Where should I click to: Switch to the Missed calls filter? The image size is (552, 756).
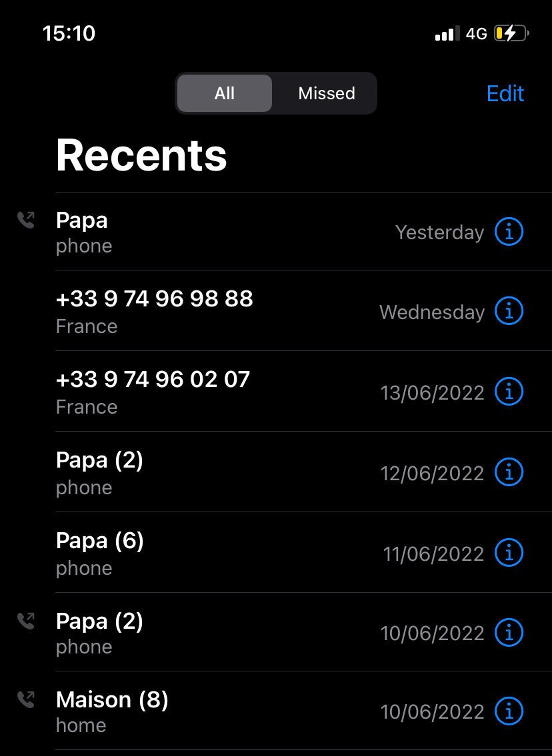[x=326, y=93]
